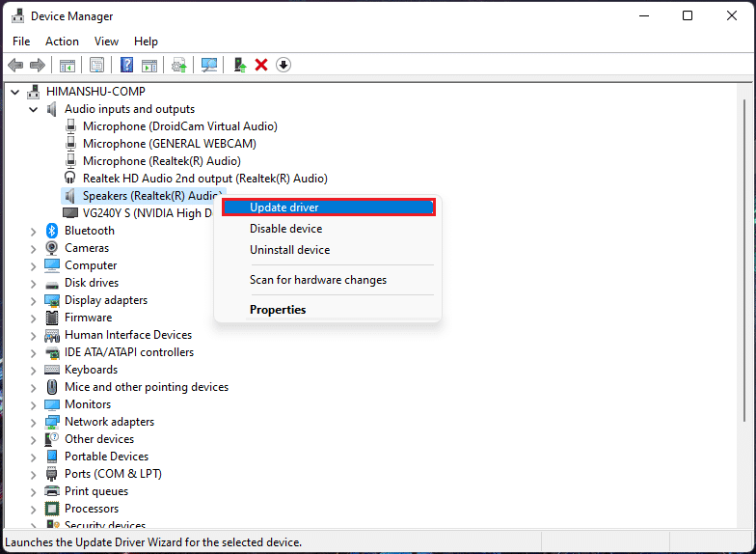756x554 pixels.
Task: Open the File menu
Action: click(x=21, y=42)
